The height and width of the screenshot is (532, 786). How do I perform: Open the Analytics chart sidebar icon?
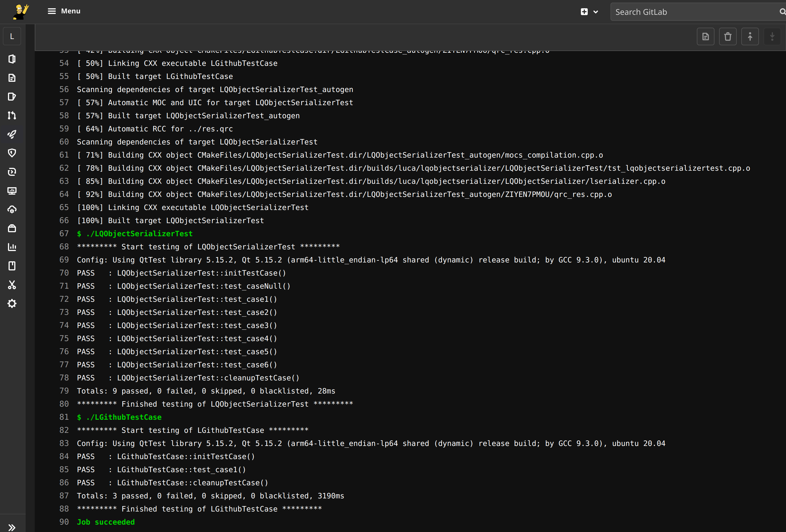12,247
